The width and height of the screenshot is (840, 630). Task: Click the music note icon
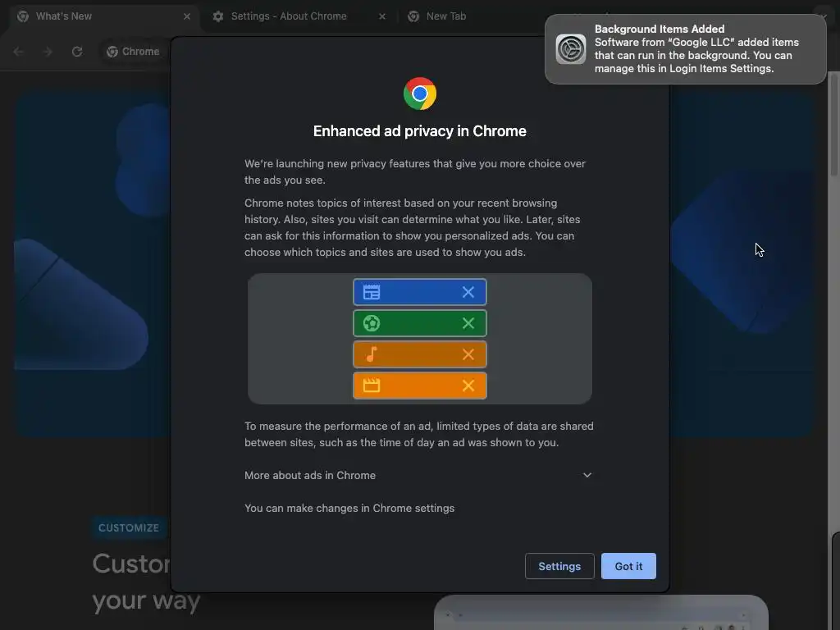click(372, 354)
